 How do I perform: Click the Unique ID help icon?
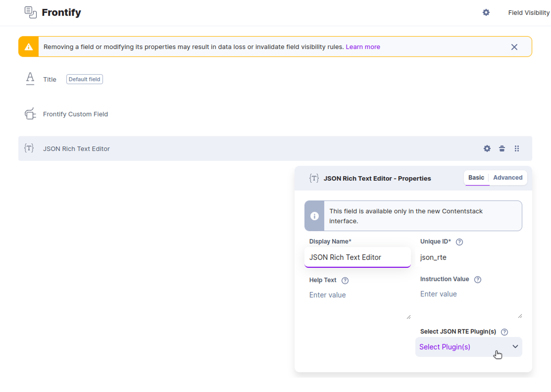(x=459, y=242)
